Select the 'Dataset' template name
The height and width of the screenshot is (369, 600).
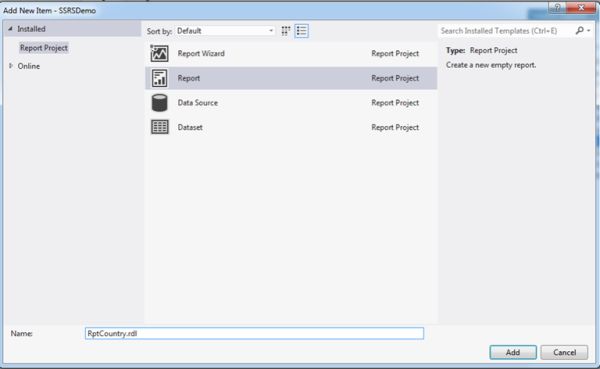[190, 127]
